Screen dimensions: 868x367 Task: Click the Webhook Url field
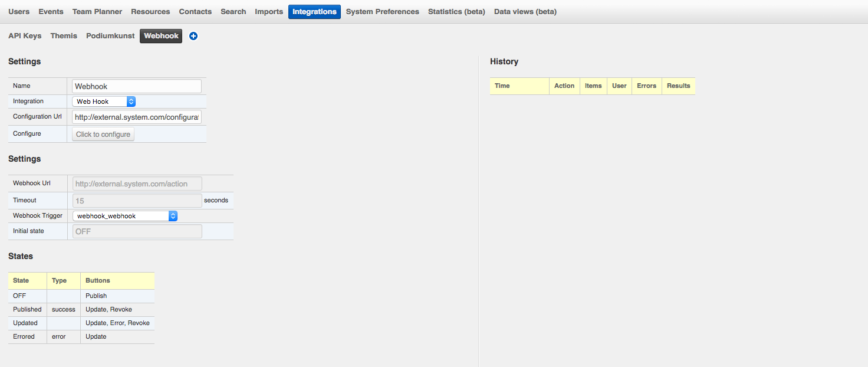(137, 183)
